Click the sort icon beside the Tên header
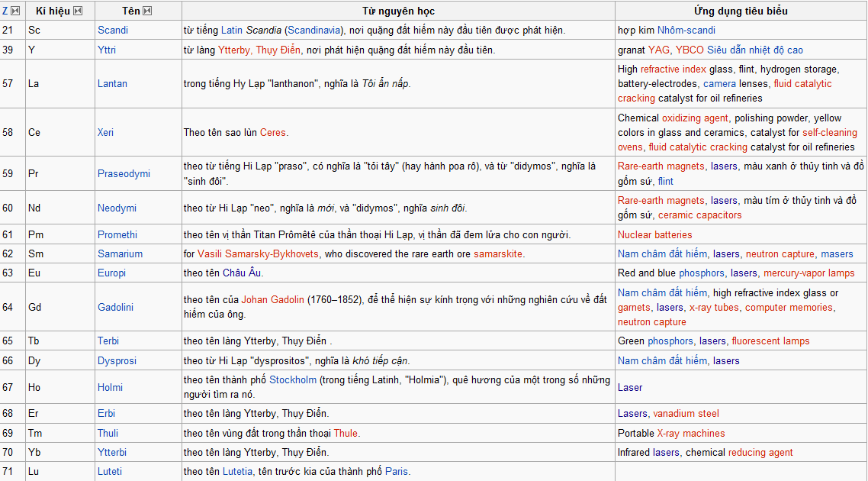The width and height of the screenshot is (868, 481). point(147,11)
